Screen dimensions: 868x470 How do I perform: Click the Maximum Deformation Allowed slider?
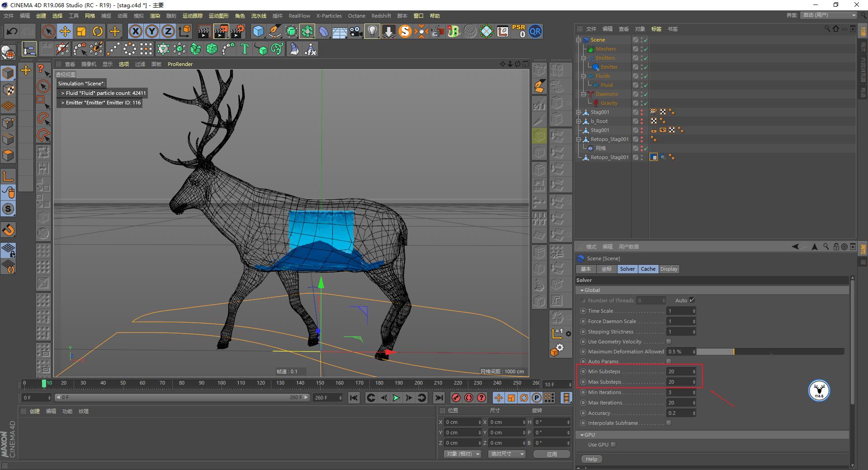770,352
